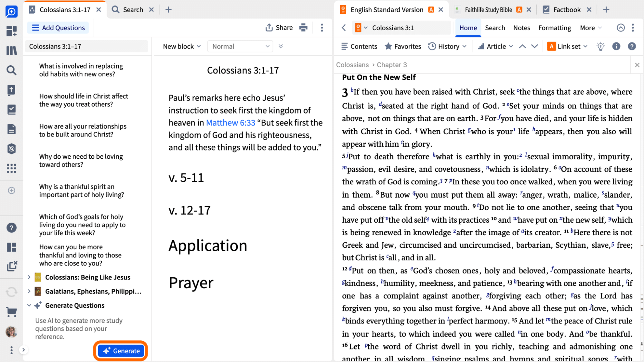
Task: Open the Contents button
Action: click(x=359, y=46)
